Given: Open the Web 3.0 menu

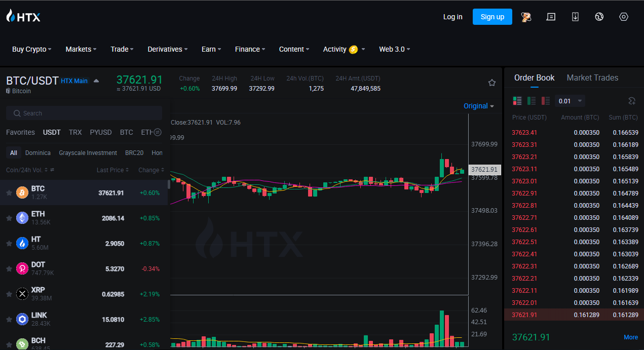Looking at the screenshot, I should coord(395,49).
